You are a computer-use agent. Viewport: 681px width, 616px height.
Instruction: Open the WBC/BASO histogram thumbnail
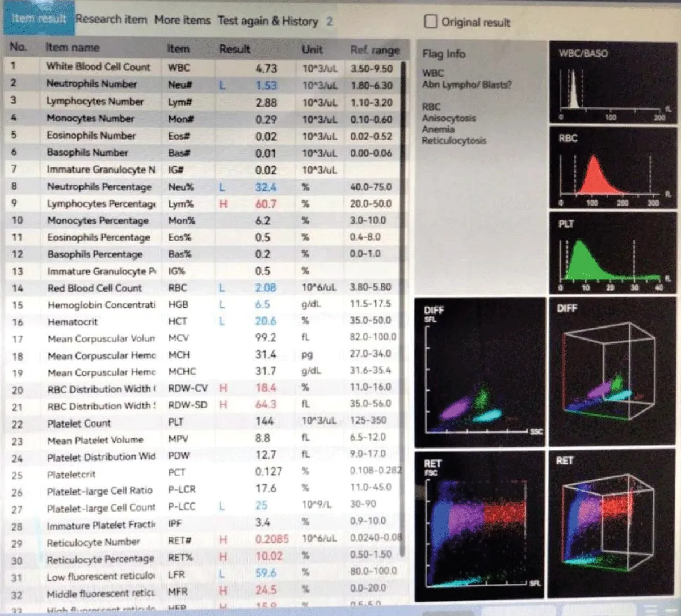coord(612,81)
